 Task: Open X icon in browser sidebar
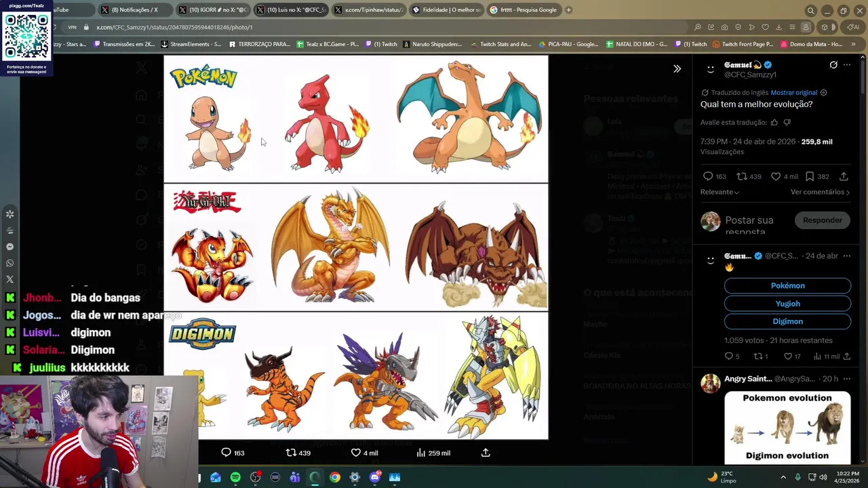(9, 279)
